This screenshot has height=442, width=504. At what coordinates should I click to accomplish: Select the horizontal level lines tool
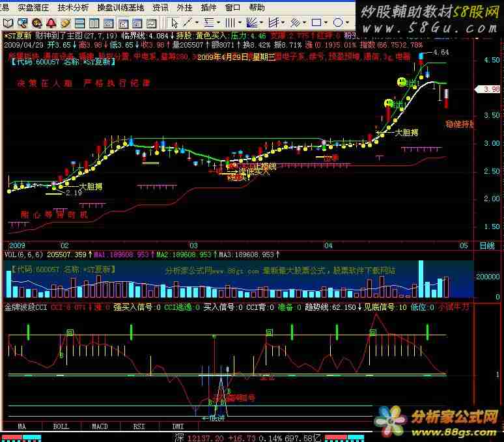click(x=209, y=23)
